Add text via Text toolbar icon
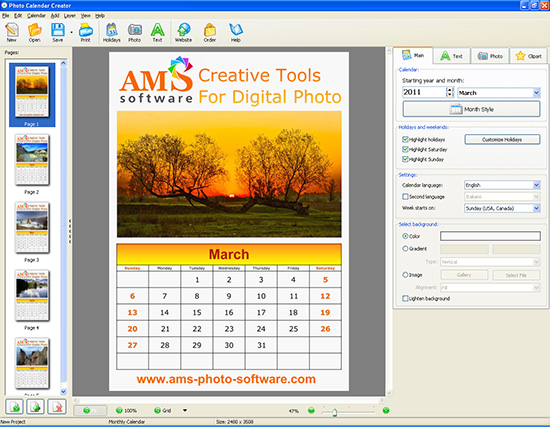This screenshot has width=550, height=427. point(157,32)
